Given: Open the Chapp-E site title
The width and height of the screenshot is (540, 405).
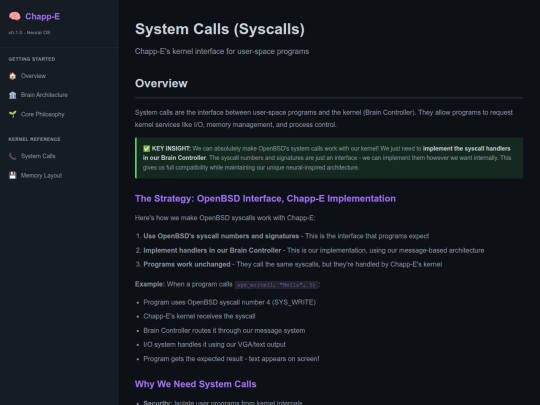Looking at the screenshot, I should [x=42, y=17].
